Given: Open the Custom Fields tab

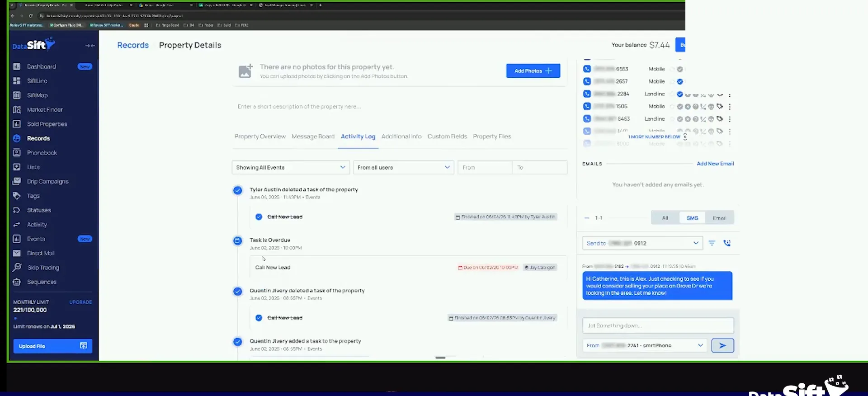Looking at the screenshot, I should [x=447, y=137].
